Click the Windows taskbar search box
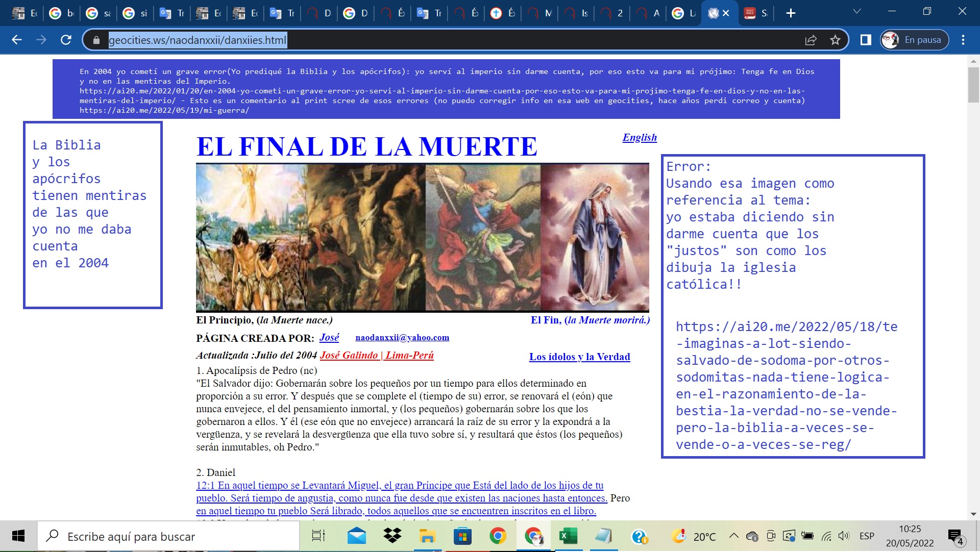 (x=168, y=536)
